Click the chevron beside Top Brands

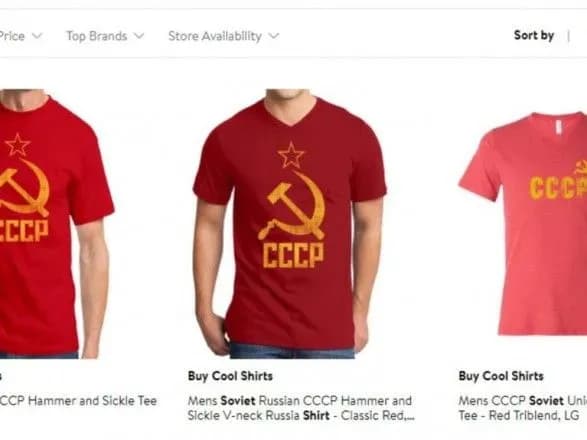(139, 36)
